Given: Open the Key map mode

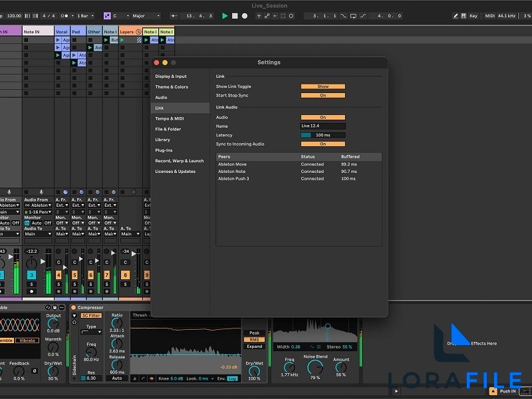Looking at the screenshot, I should point(473,16).
